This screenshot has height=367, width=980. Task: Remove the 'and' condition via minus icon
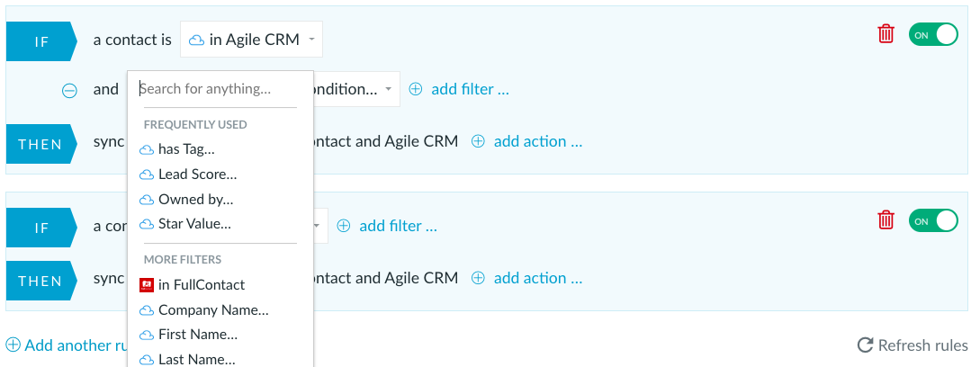point(69,91)
